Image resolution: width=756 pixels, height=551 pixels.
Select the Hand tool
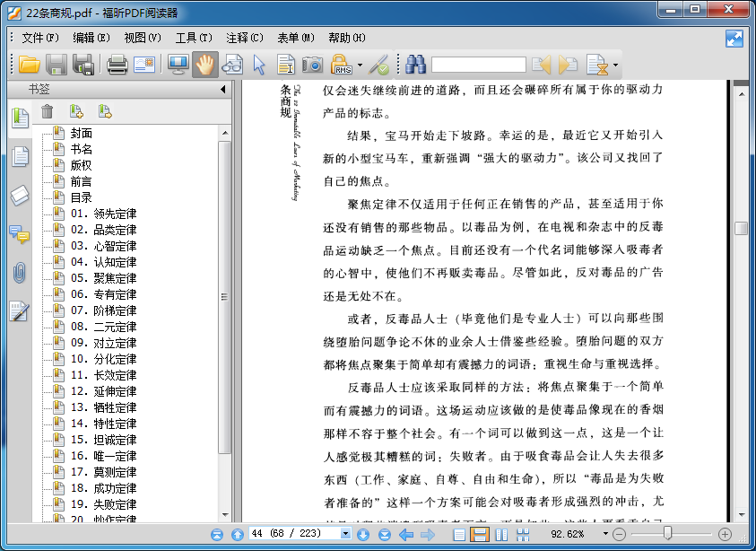pyautogui.click(x=204, y=65)
